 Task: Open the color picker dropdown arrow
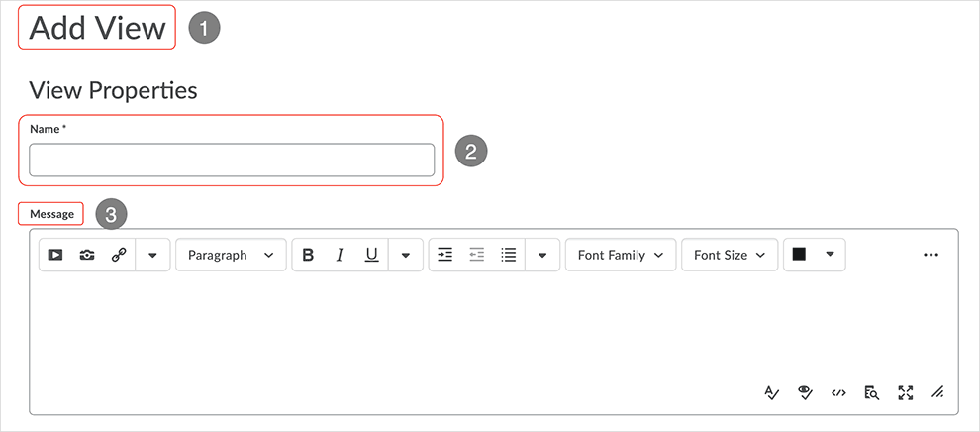point(830,254)
